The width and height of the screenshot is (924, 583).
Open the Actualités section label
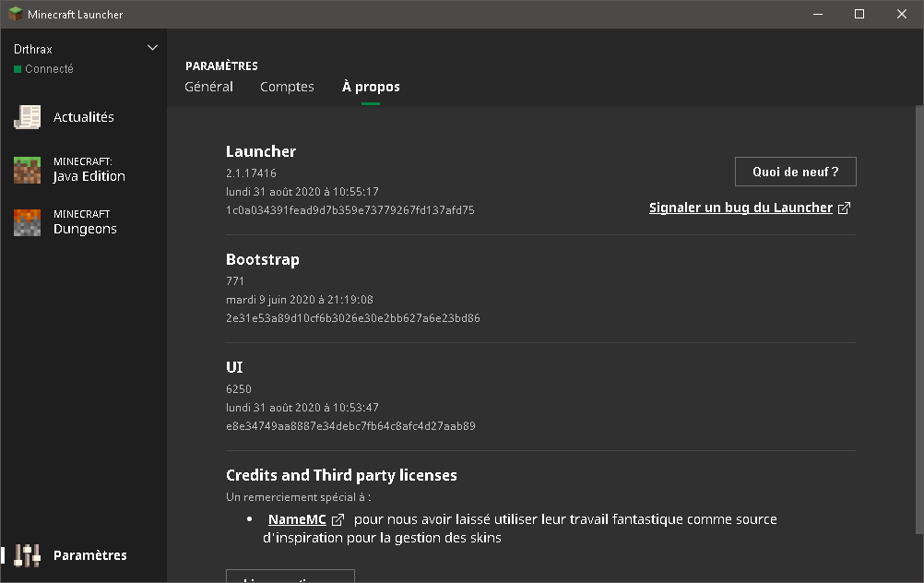(84, 117)
